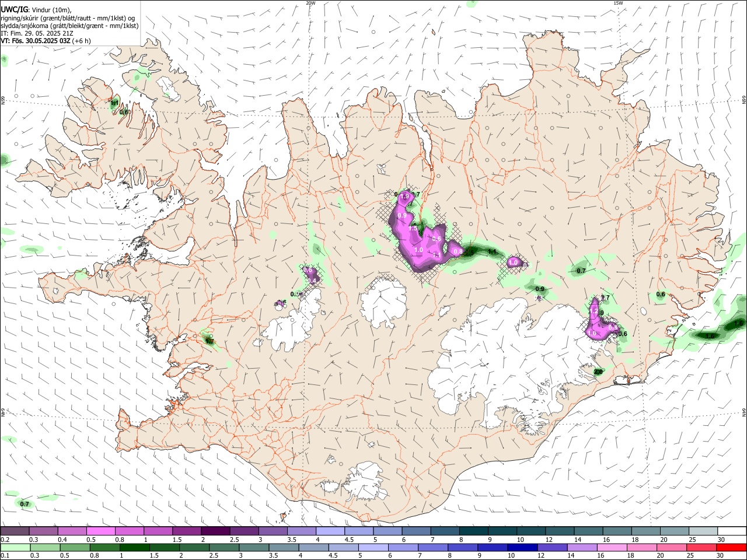Screen dimensions: 747x560
Task: Click the light pink 16–18 rain swatch
Action: point(612,547)
